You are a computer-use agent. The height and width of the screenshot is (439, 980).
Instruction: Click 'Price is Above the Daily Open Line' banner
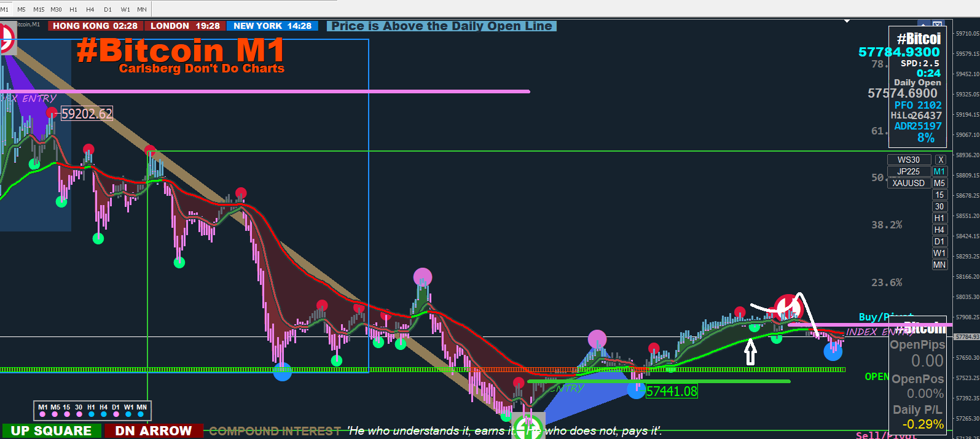coord(442,26)
